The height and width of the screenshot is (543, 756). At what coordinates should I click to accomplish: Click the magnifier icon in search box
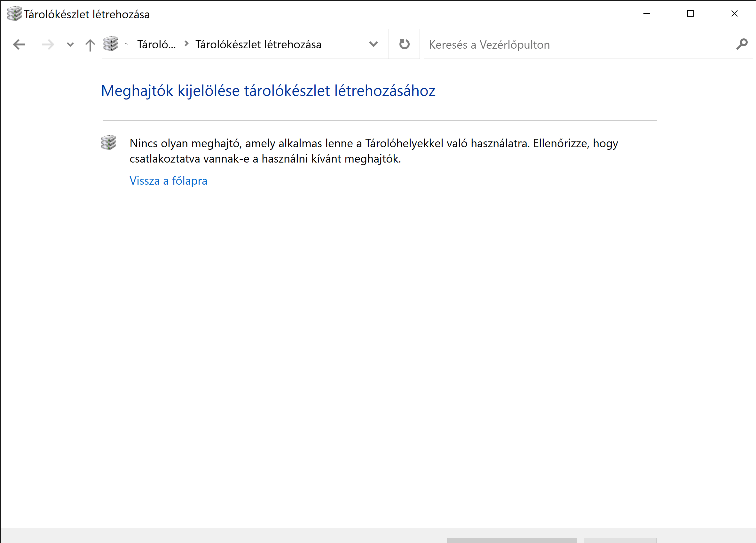[742, 44]
